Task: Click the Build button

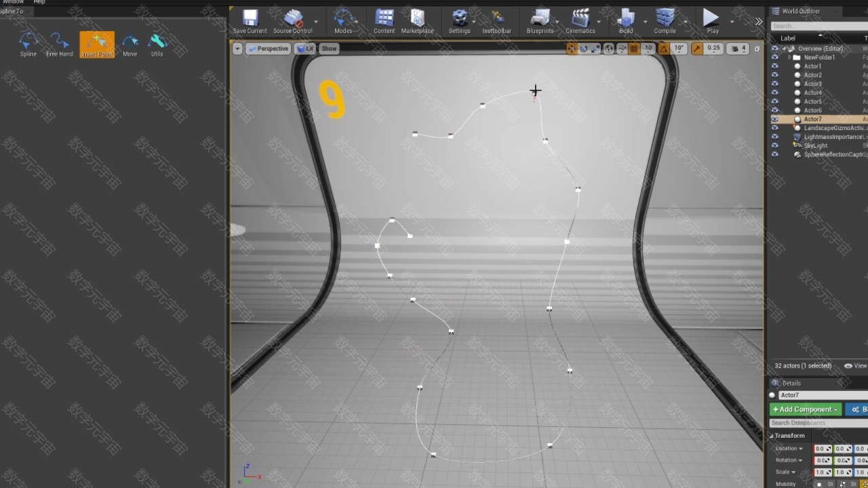Action: [626, 22]
